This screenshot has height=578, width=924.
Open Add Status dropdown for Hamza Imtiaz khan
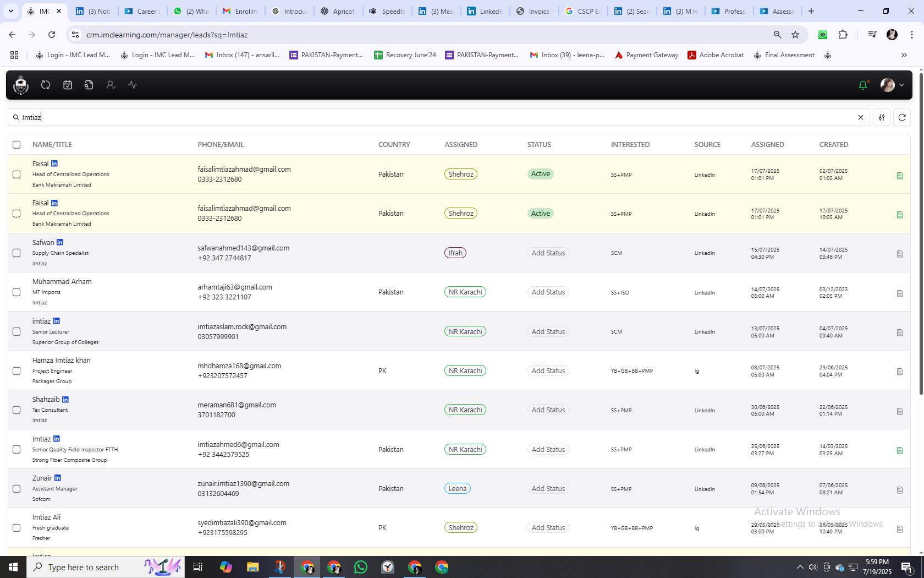point(548,370)
